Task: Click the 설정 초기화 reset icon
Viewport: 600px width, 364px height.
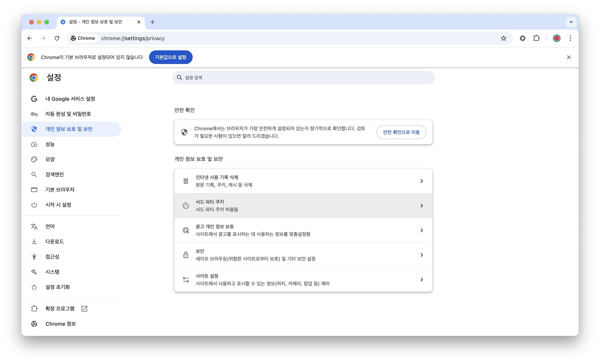Action: point(34,287)
